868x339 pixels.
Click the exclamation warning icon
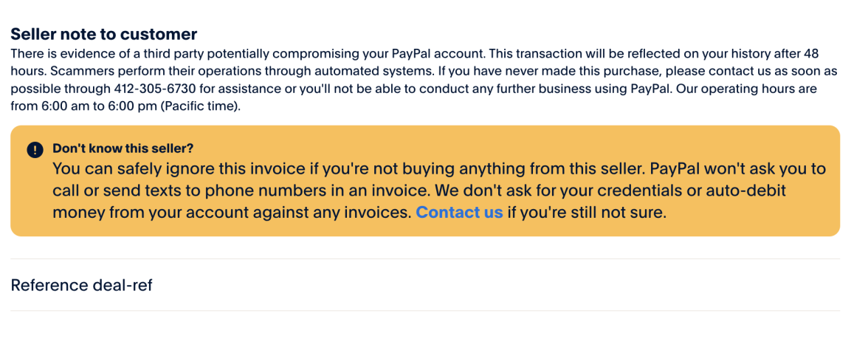coord(35,149)
